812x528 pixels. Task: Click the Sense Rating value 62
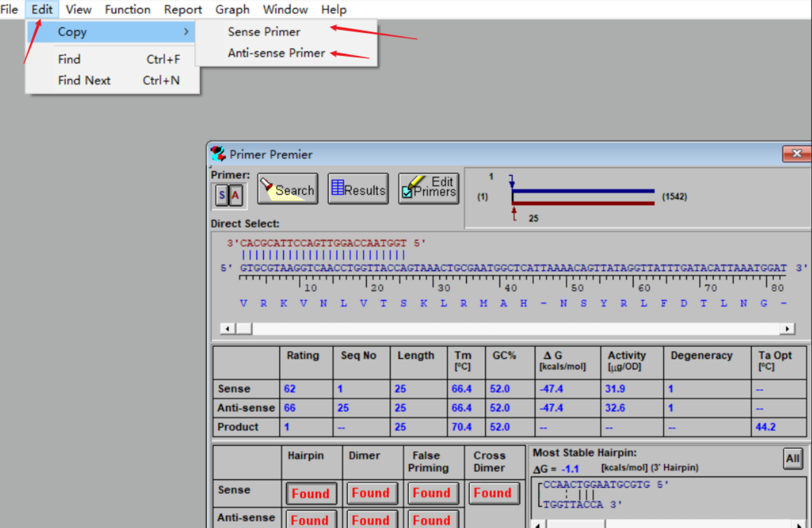[x=290, y=389]
